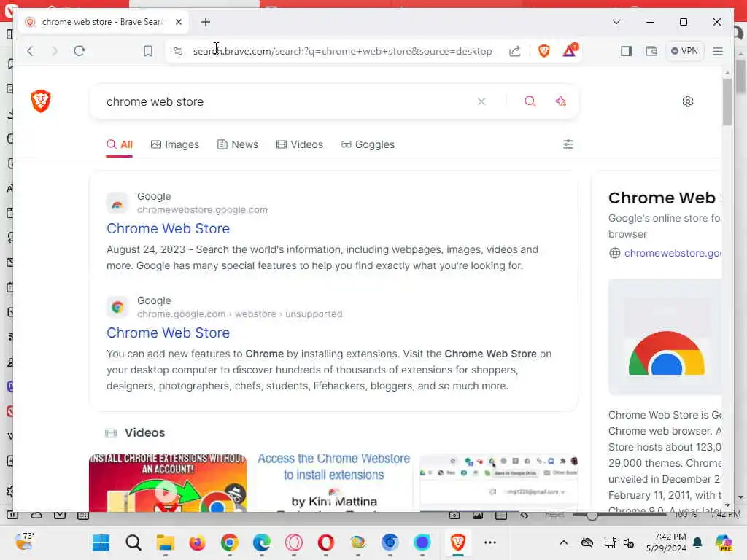The image size is (747, 560).
Task: Open the weather widget showing 73°
Action: tap(25, 542)
